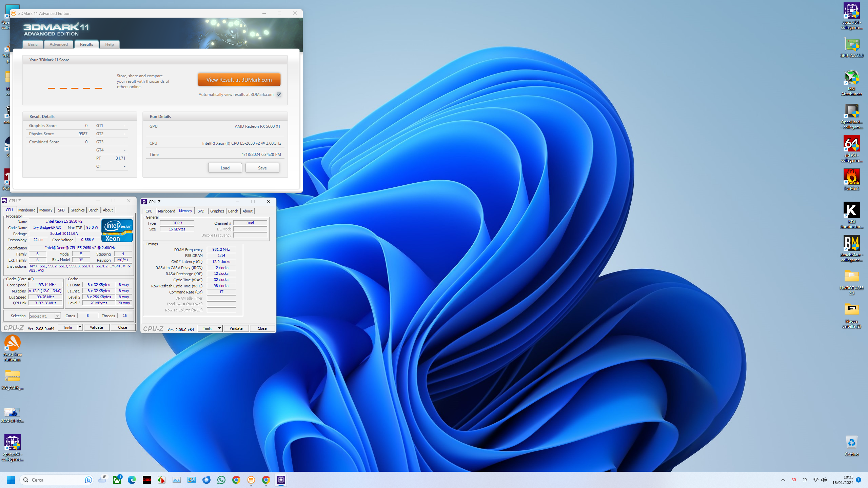Open Tools dropdown arrow in left CPU-Z
The image size is (868, 488).
coord(80,327)
